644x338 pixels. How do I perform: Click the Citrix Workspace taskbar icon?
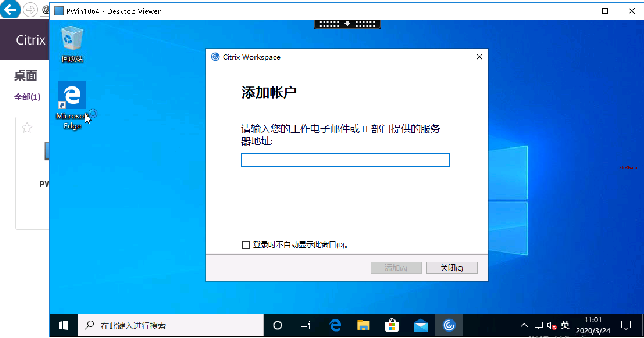pyautogui.click(x=449, y=325)
